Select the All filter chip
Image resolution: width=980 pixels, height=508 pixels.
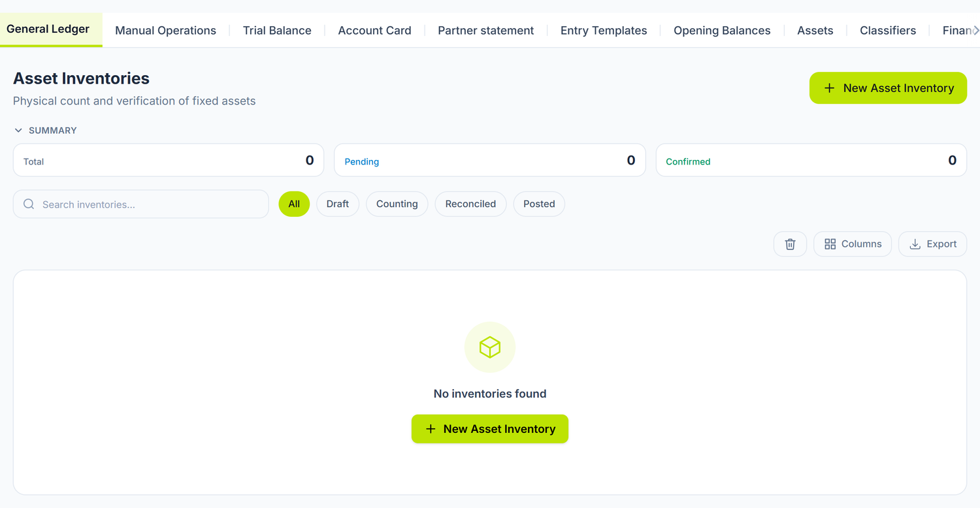[x=294, y=204]
